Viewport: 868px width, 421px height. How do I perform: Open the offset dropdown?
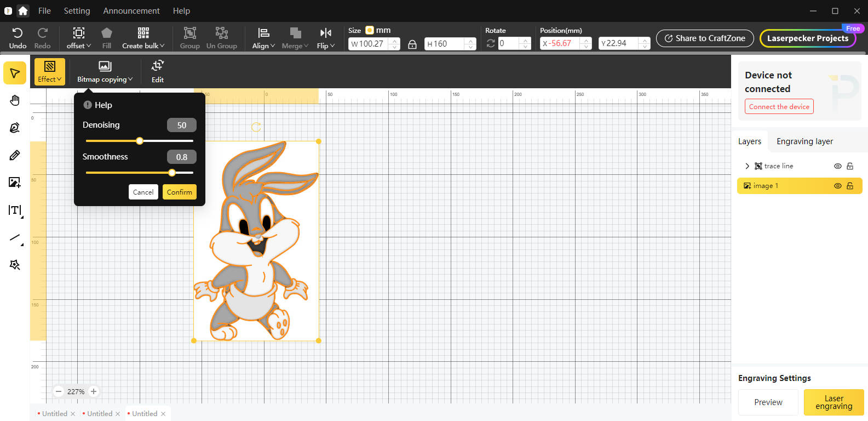click(79, 38)
